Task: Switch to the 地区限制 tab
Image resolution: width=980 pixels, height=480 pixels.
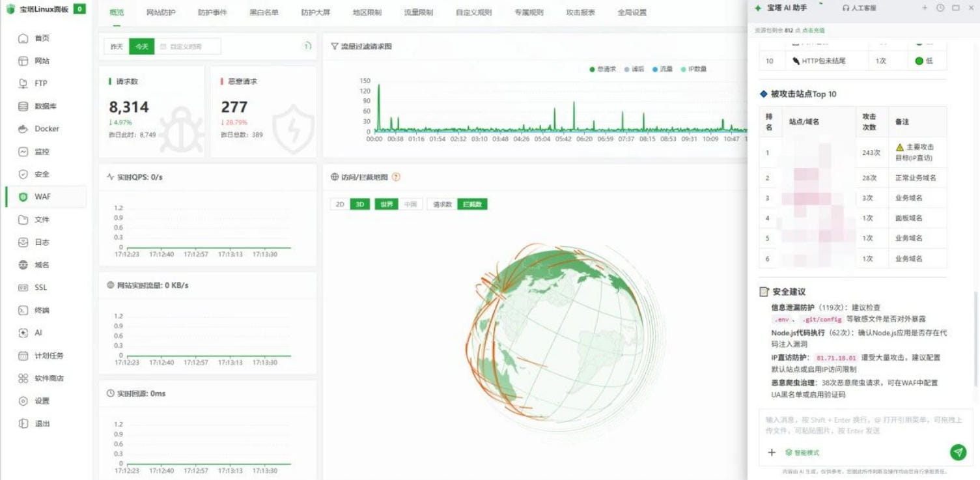Action: [367, 12]
